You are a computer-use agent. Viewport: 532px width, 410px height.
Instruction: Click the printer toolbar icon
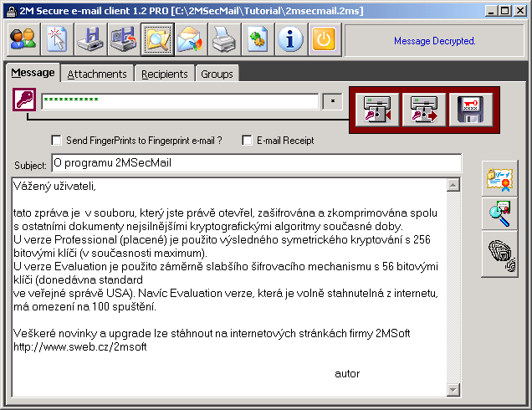224,39
